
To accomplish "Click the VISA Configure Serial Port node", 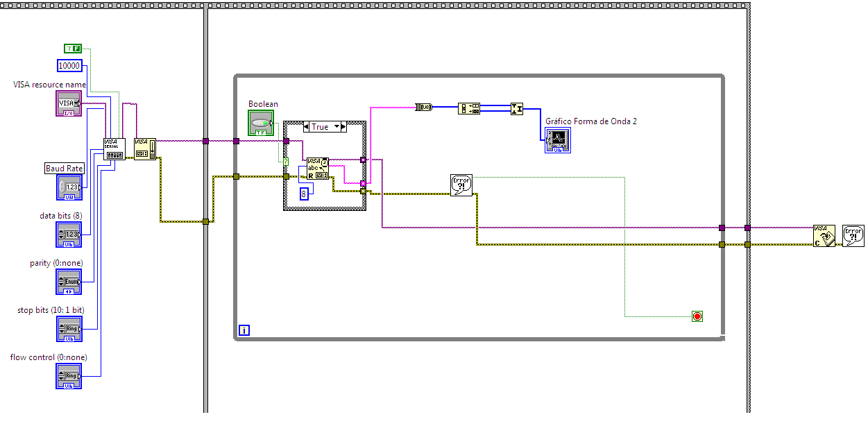I will [114, 148].
